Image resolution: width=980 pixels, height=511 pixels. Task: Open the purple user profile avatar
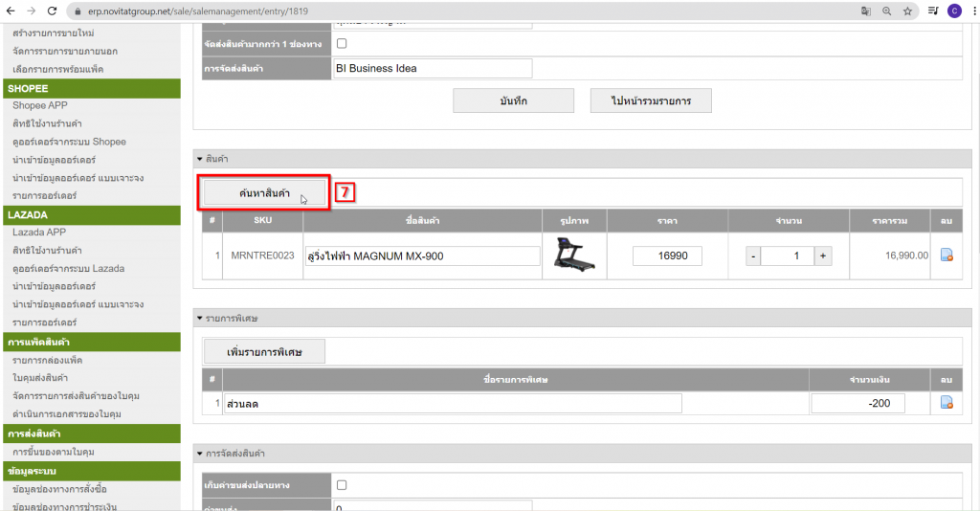(x=953, y=11)
